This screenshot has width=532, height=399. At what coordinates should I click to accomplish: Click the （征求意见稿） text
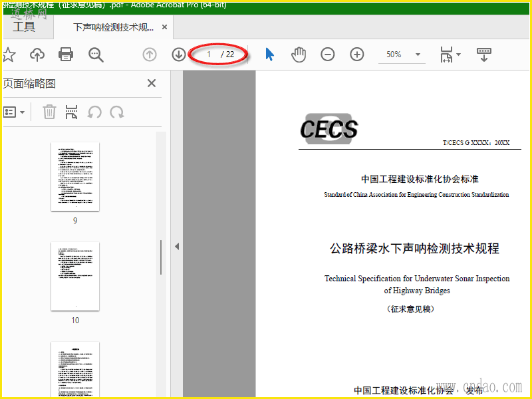pyautogui.click(x=410, y=309)
